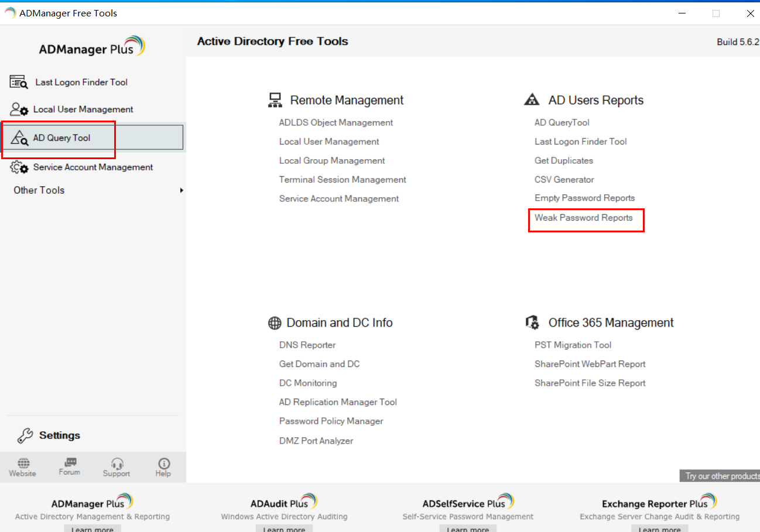The height and width of the screenshot is (532, 760).
Task: Click 'Exchange Server Change Audit & Reporting' text
Action: (660, 517)
